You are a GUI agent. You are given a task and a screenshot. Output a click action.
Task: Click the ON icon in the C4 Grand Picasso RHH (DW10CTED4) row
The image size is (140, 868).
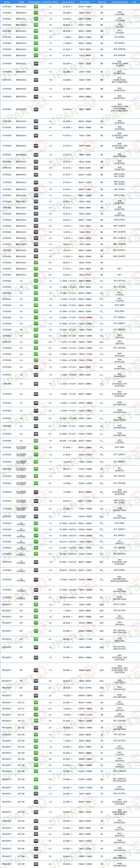36,516
